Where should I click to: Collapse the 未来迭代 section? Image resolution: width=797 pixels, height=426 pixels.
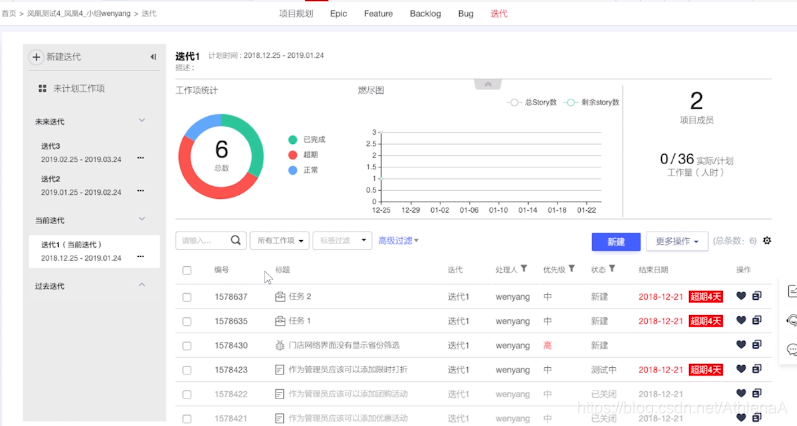142,120
